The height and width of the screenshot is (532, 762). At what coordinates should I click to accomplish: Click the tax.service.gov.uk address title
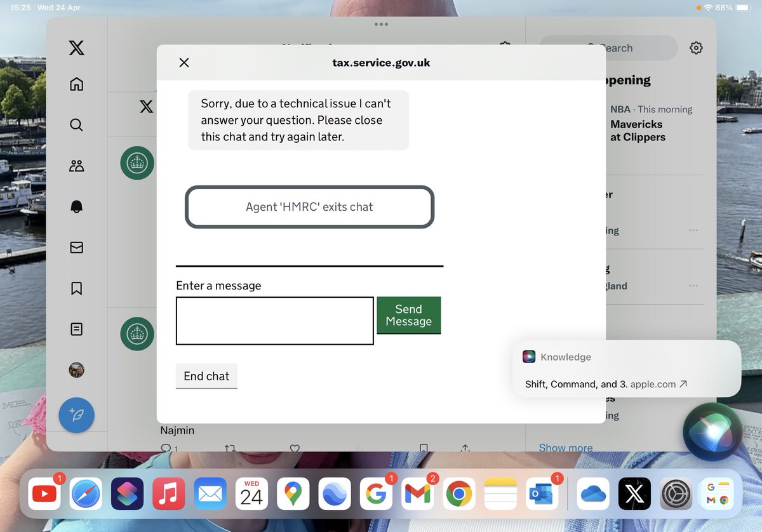[381, 63]
